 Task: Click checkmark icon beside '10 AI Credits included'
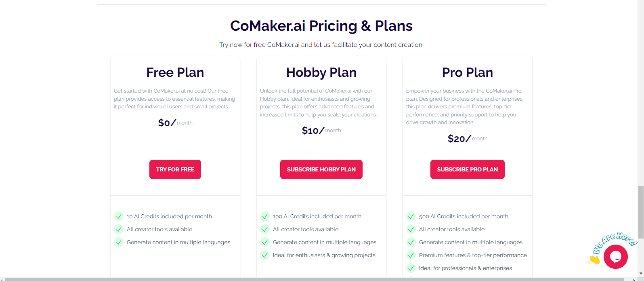(x=119, y=216)
